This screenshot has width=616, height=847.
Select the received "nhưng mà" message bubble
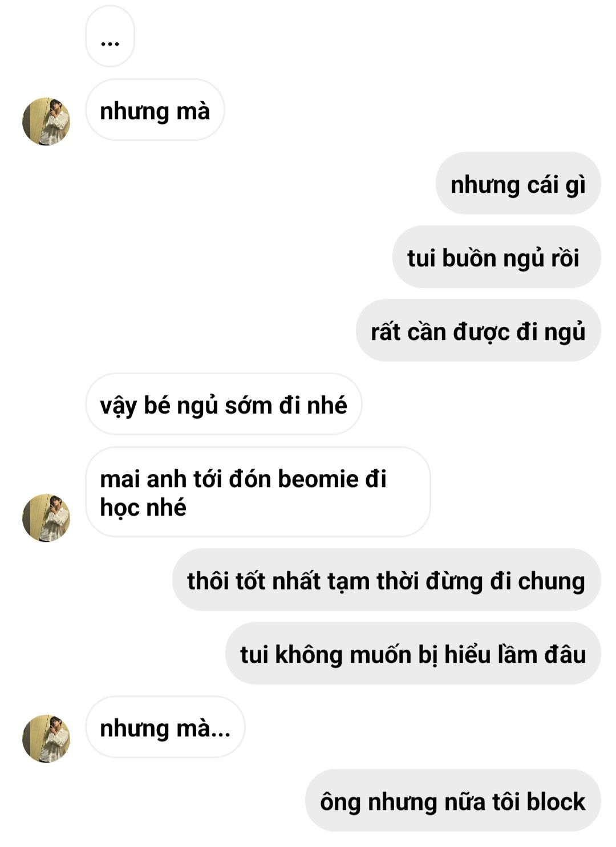tap(155, 110)
